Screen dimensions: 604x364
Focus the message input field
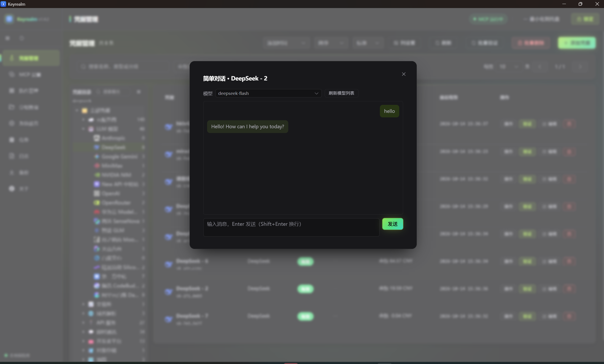click(291, 227)
